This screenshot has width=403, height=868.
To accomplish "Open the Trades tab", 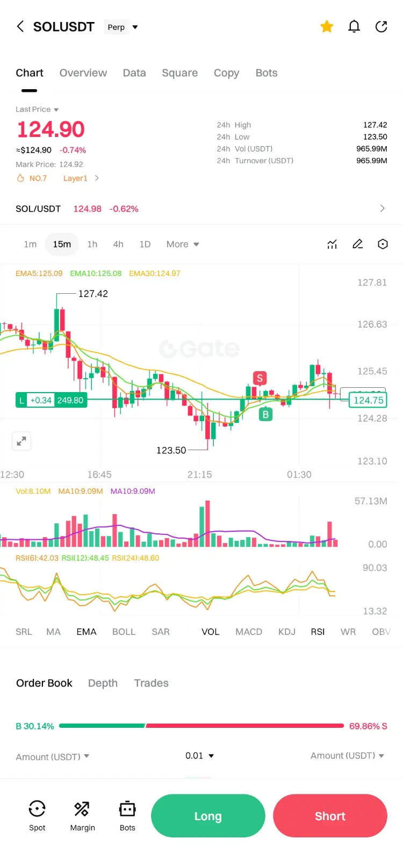I will click(152, 683).
